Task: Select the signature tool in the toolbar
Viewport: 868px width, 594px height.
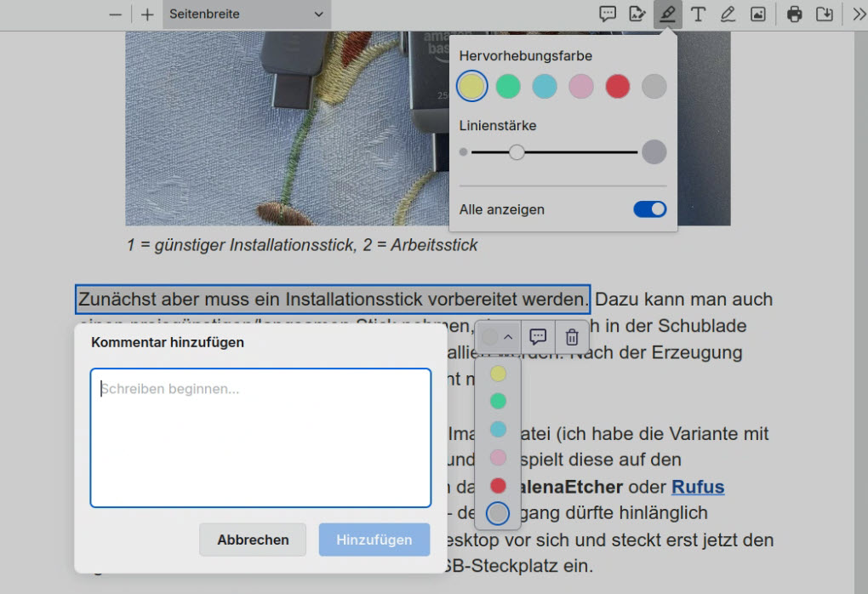Action: pos(637,14)
